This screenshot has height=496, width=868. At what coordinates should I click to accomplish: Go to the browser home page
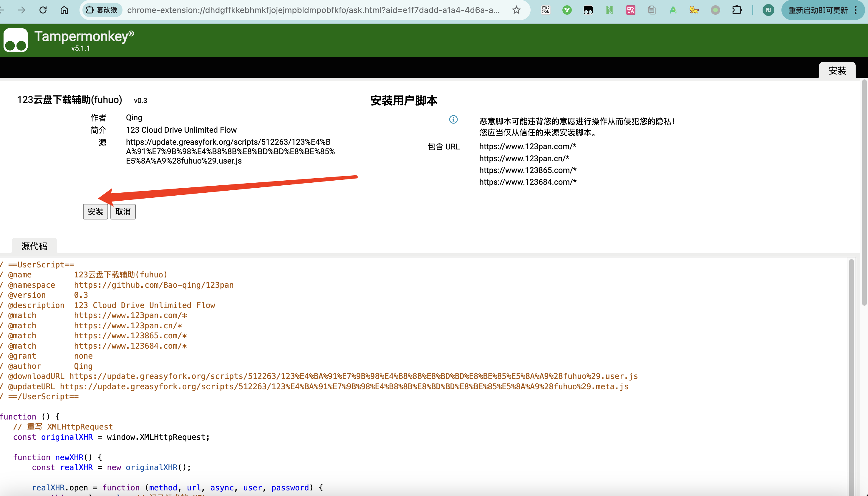click(x=64, y=10)
